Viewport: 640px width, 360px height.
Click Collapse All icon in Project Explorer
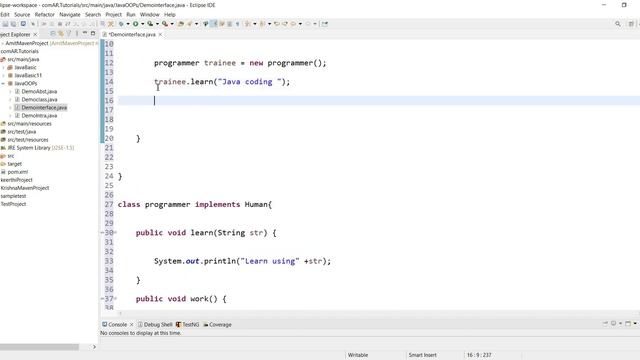[53, 33]
